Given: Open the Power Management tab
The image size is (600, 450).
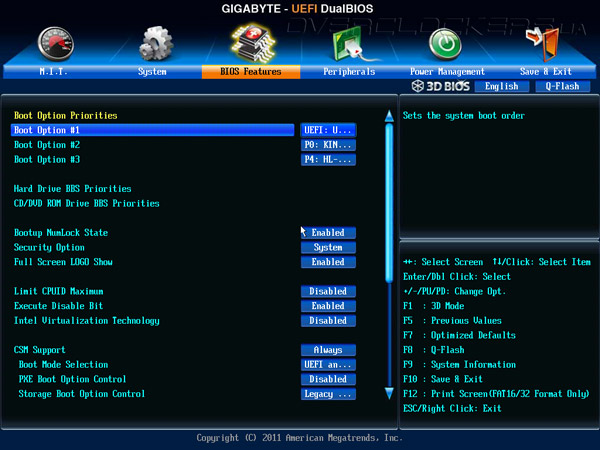Looking at the screenshot, I should (447, 72).
